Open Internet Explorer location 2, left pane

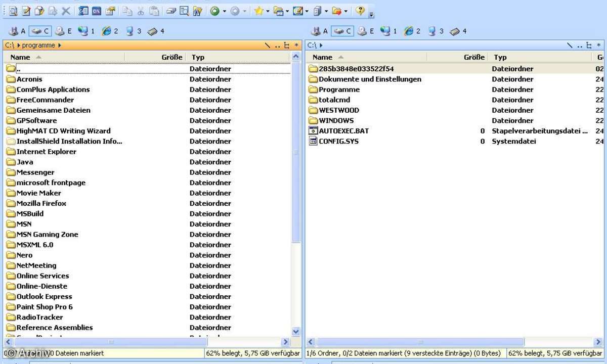(110, 31)
